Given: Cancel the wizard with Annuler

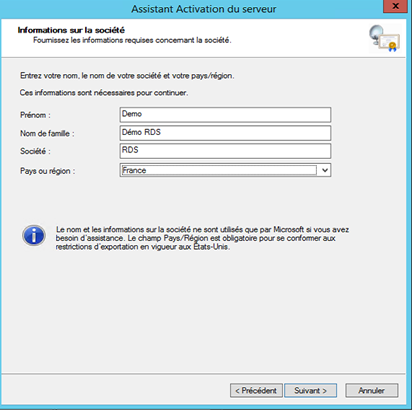Looking at the screenshot, I should pos(372,390).
